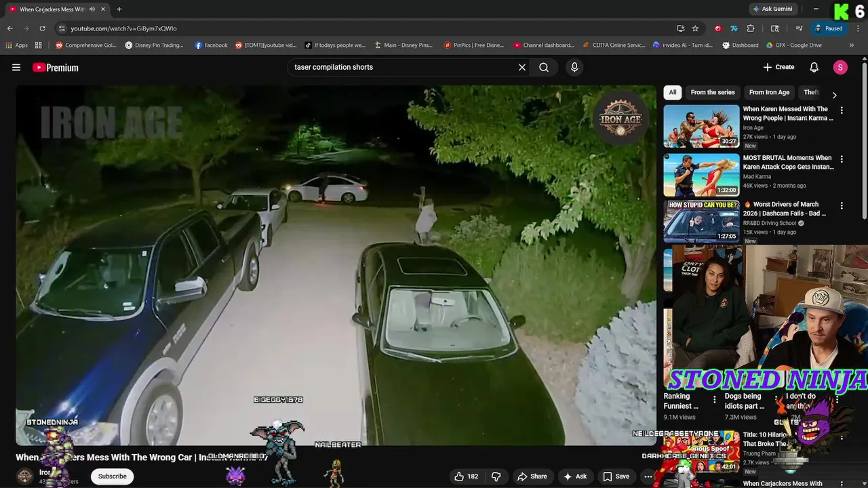
Task: Show more filter chips with right arrow
Action: click(834, 95)
